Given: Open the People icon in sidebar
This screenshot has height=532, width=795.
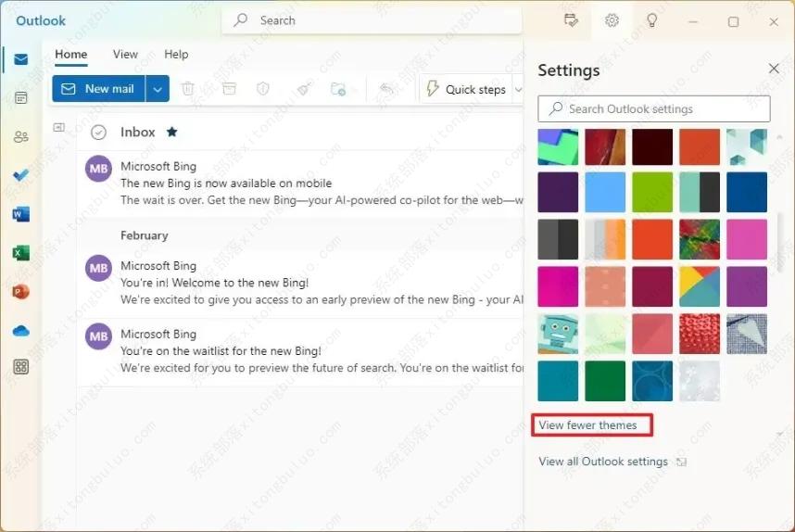Looking at the screenshot, I should [x=20, y=136].
